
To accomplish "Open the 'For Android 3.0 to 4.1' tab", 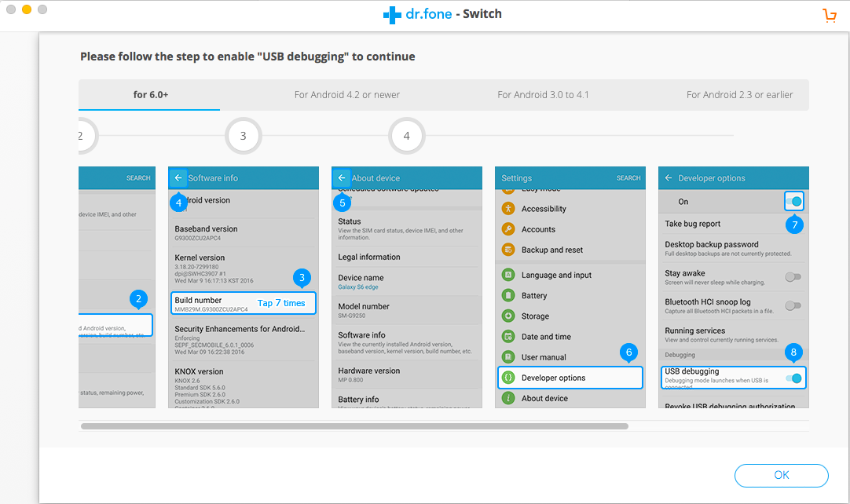I will click(x=543, y=95).
